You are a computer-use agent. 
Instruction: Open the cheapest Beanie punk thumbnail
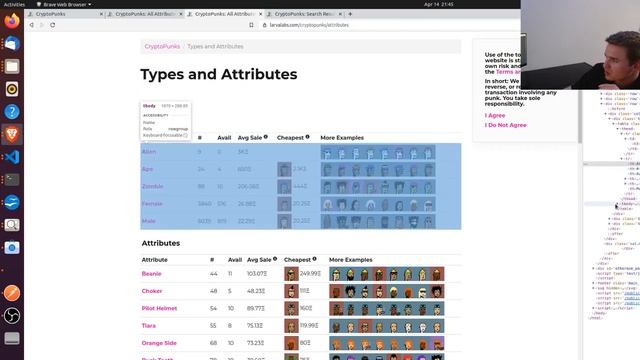click(291, 274)
